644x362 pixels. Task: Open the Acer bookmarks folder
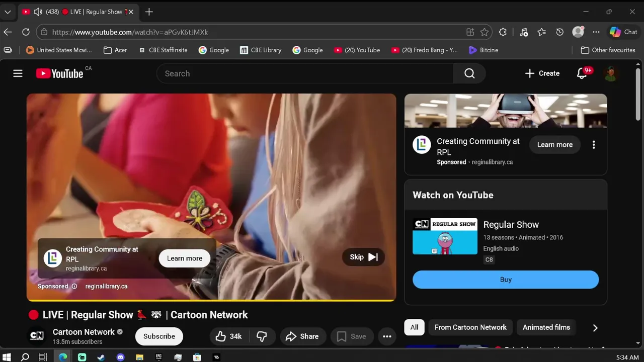tap(115, 50)
